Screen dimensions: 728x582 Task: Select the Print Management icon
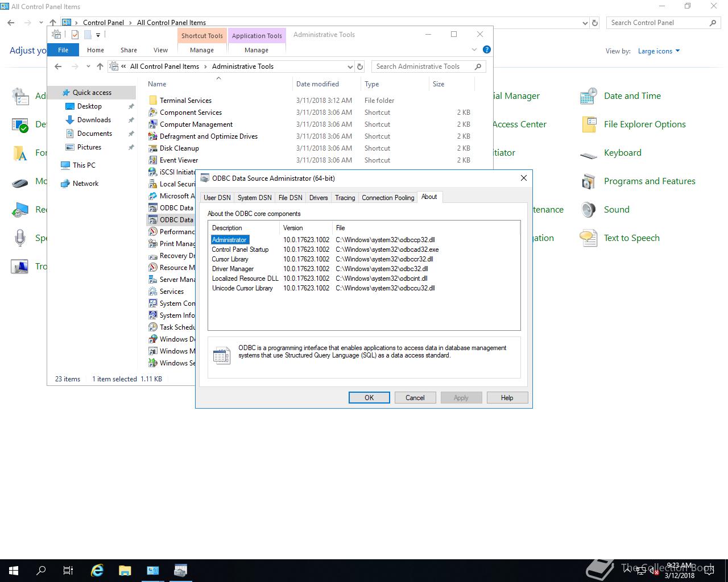coord(152,244)
